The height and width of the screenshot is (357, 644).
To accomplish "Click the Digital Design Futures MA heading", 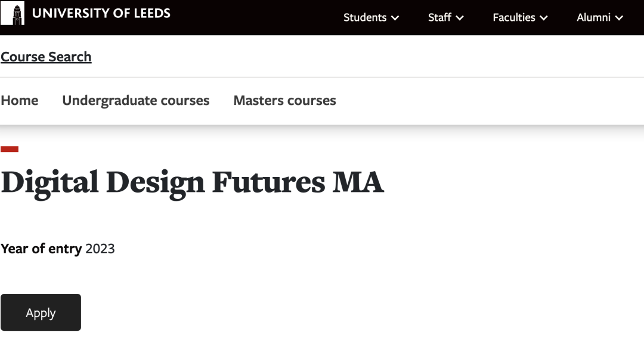I will click(192, 182).
